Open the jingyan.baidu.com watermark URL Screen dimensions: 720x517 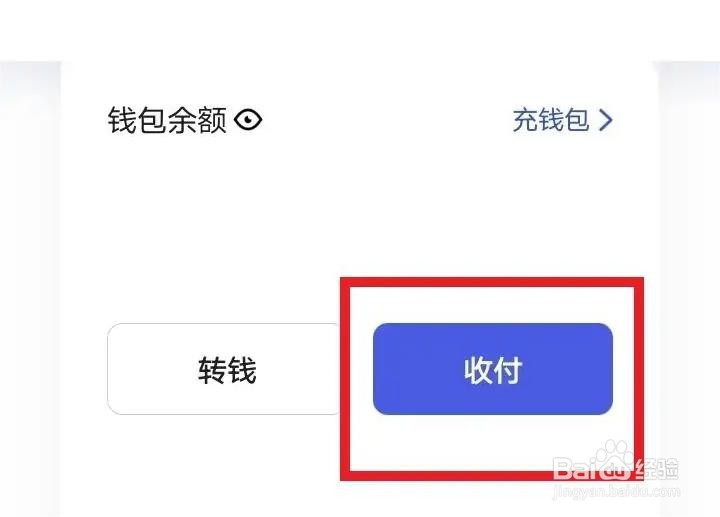pyautogui.click(x=616, y=491)
